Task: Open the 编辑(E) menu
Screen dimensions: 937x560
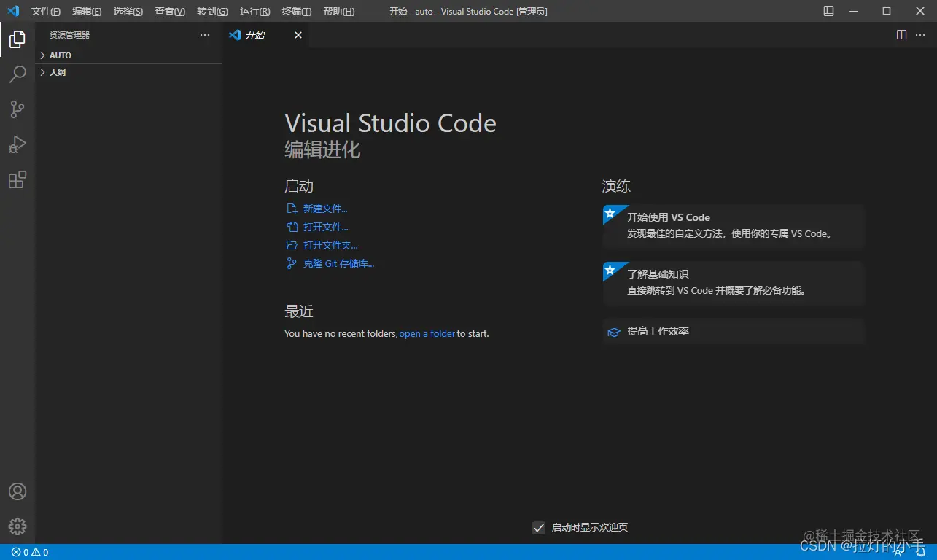Action: pyautogui.click(x=87, y=11)
